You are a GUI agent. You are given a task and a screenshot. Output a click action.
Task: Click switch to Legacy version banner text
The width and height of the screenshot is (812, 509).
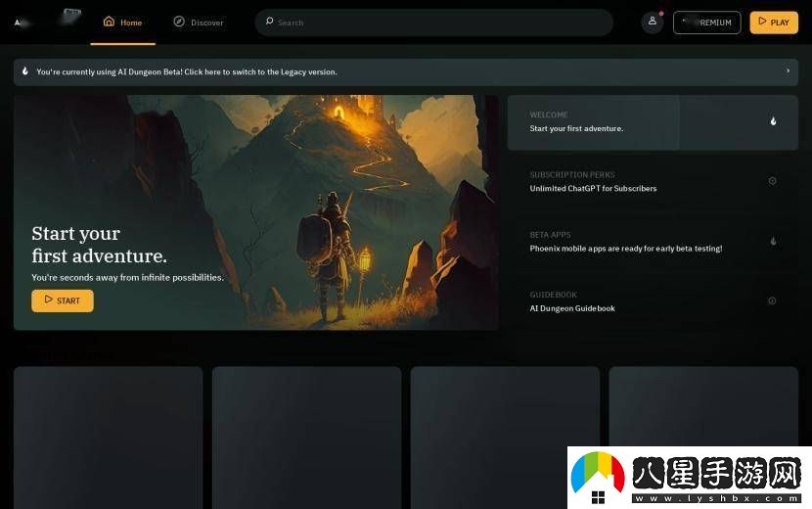click(x=186, y=71)
